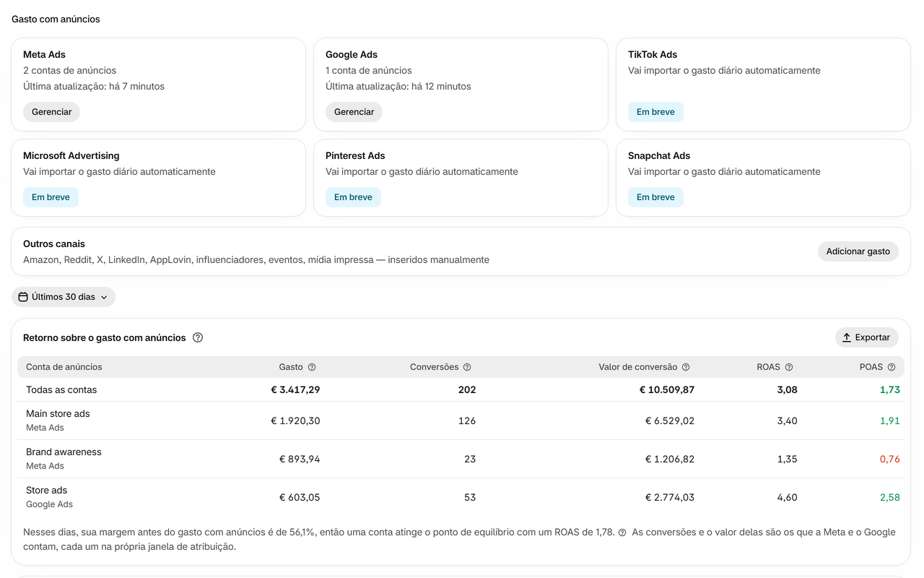Click the Meta Ads card title
The height and width of the screenshot is (578, 924).
click(x=44, y=54)
